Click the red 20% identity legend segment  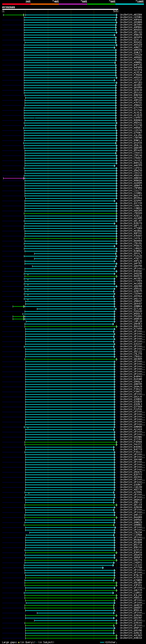[x=16, y=4]
